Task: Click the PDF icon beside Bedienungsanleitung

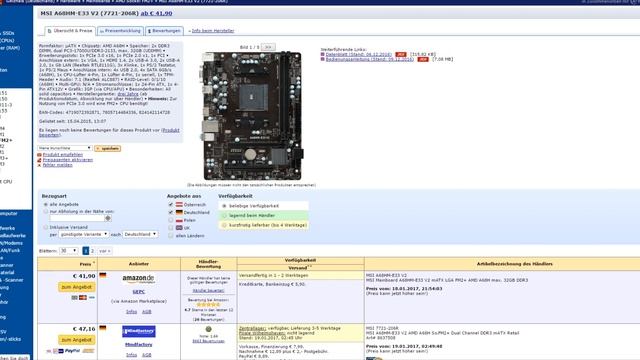Action: (x=423, y=59)
